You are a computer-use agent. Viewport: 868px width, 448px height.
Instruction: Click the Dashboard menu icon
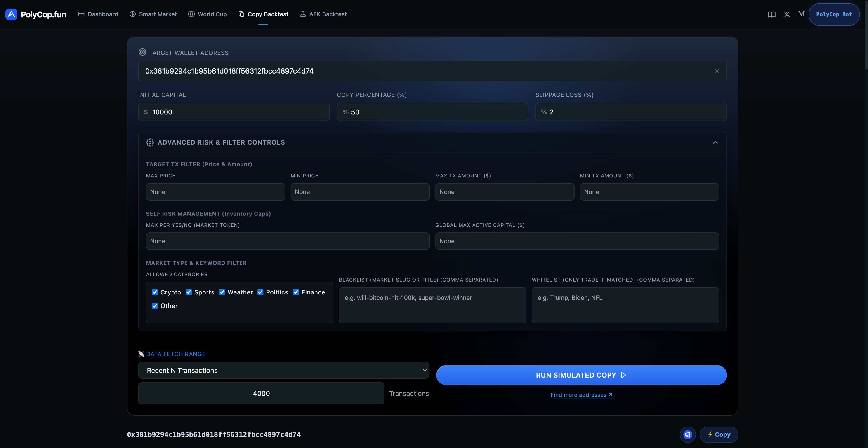(81, 14)
